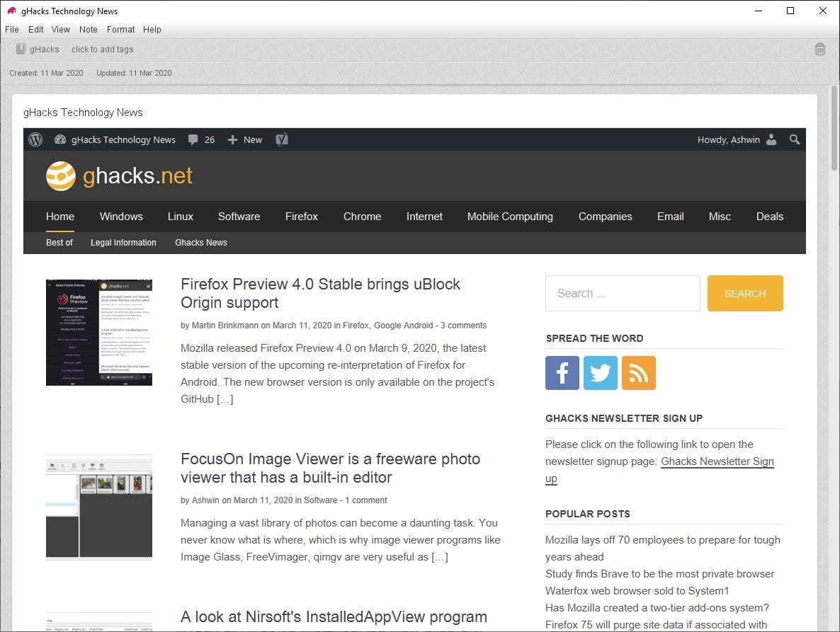The height and width of the screenshot is (632, 840).
Task: Open 'Mozilla lays off 70 employees' popular post
Action: (663, 548)
